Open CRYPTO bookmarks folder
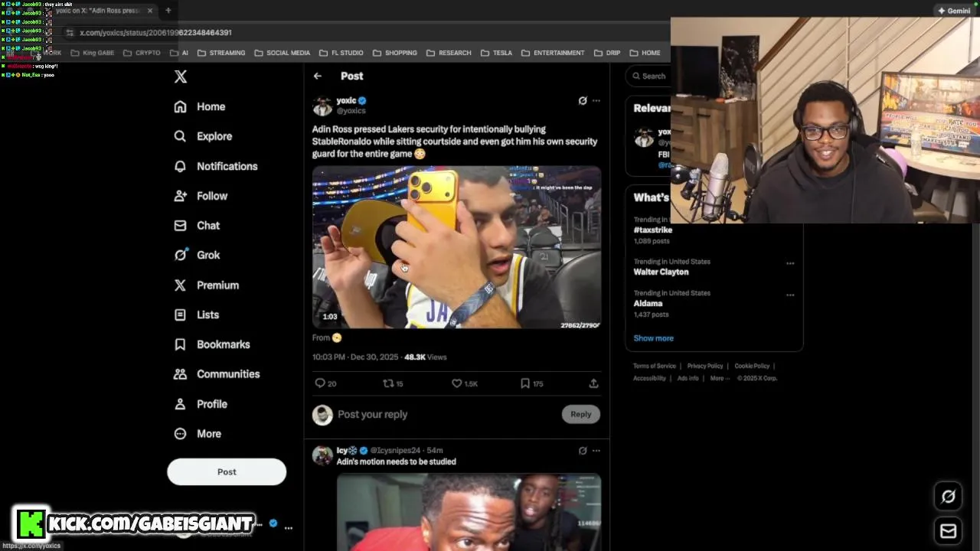 point(142,53)
